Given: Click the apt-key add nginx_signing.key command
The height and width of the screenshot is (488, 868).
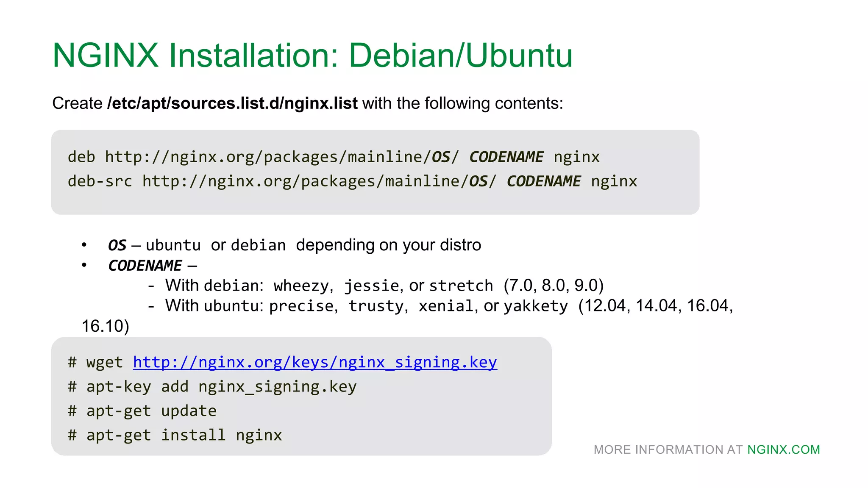Looking at the screenshot, I should click(x=221, y=387).
